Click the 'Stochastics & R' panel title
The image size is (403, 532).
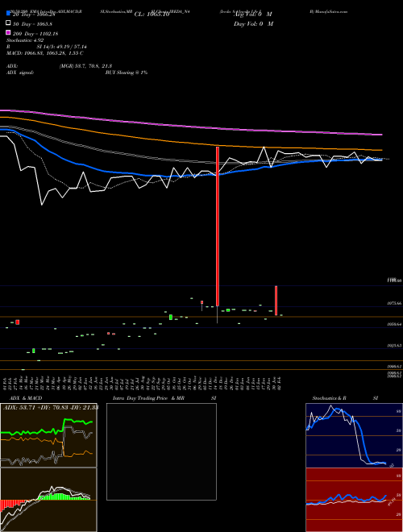tap(329, 398)
